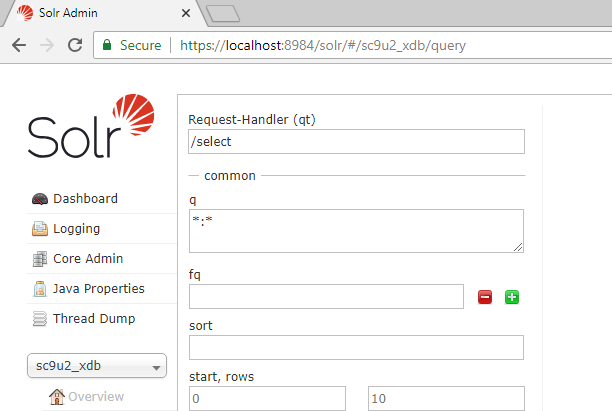Click the Core Admin servers icon
The width and height of the screenshot is (612, 411).
(40, 259)
